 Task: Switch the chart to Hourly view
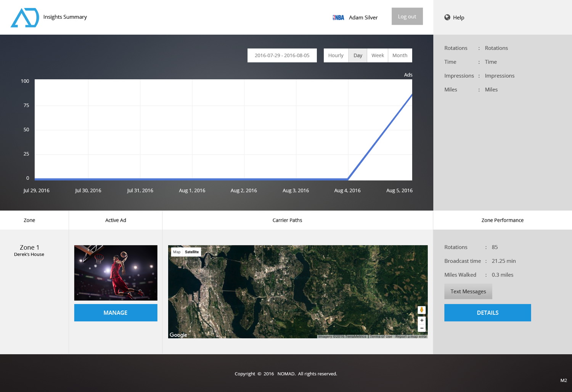[x=336, y=55]
